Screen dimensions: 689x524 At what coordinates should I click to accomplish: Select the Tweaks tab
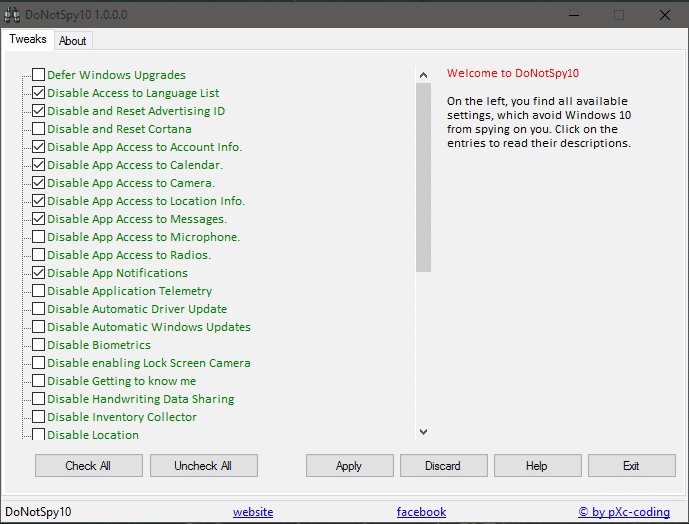[x=28, y=39]
